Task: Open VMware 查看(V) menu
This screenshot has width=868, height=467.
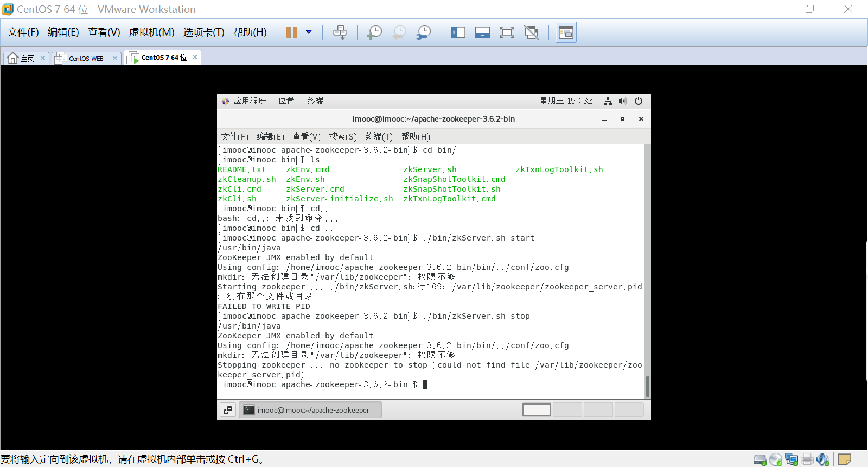Action: pos(104,33)
